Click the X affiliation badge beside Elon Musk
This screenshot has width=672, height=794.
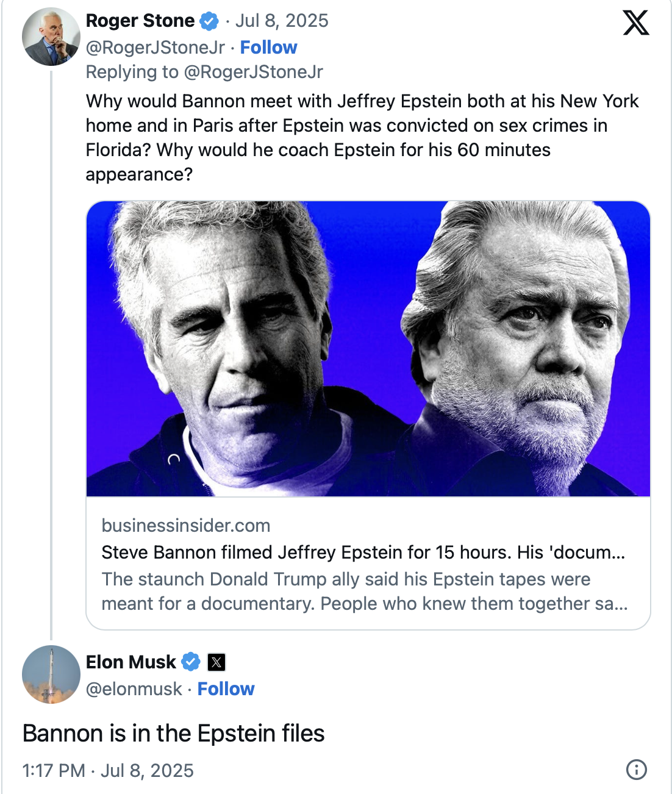pos(216,662)
